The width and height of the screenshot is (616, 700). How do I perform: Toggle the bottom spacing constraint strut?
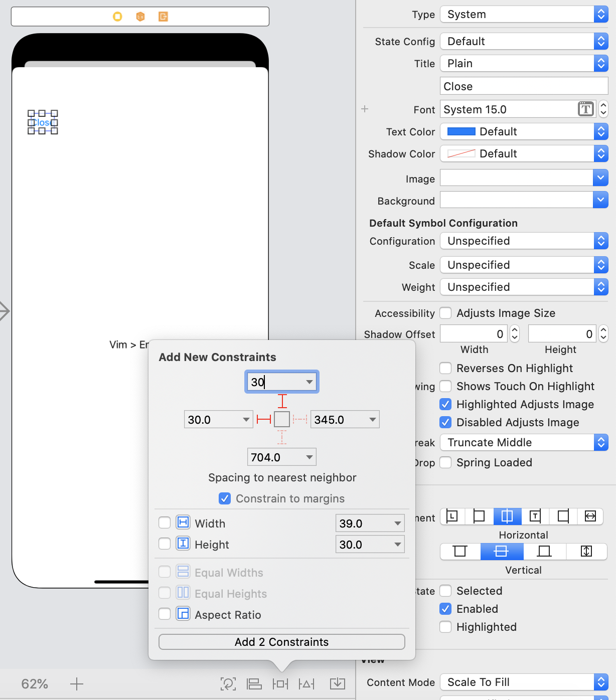(282, 437)
